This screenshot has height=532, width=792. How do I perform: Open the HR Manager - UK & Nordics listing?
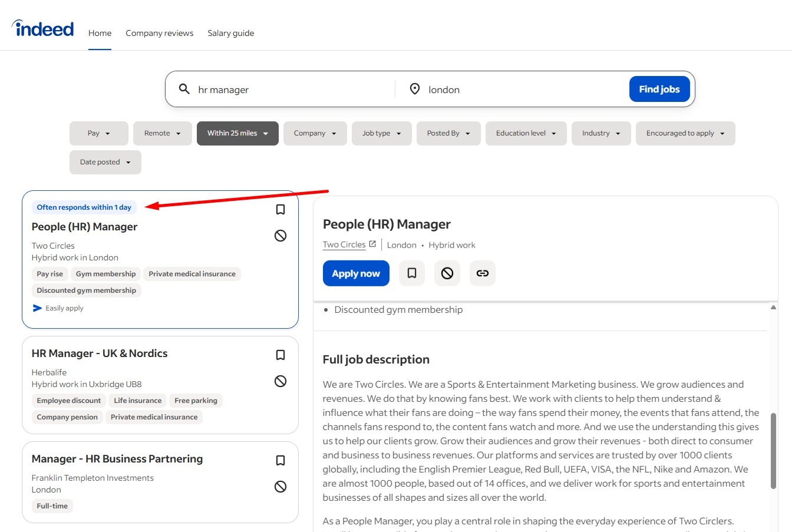pyautogui.click(x=100, y=353)
